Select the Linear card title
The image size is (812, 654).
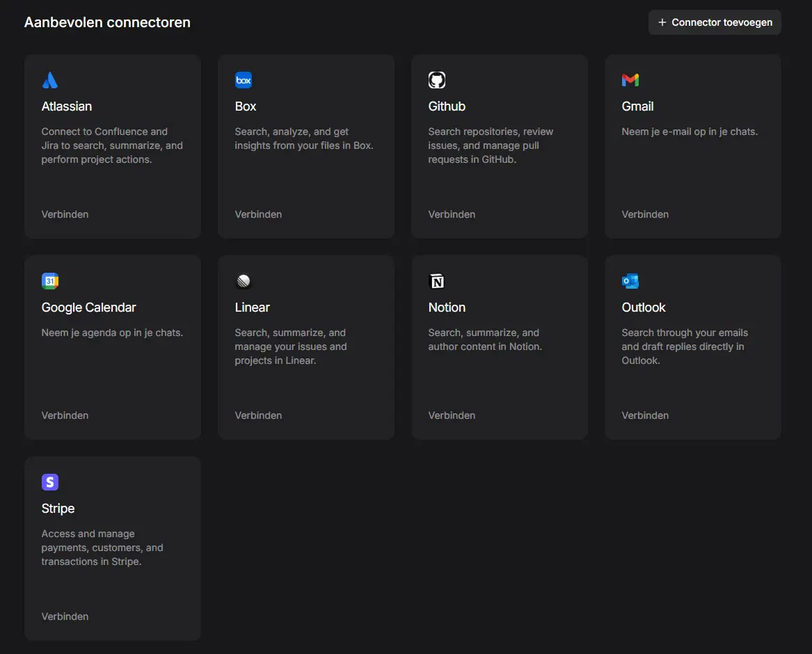252,307
